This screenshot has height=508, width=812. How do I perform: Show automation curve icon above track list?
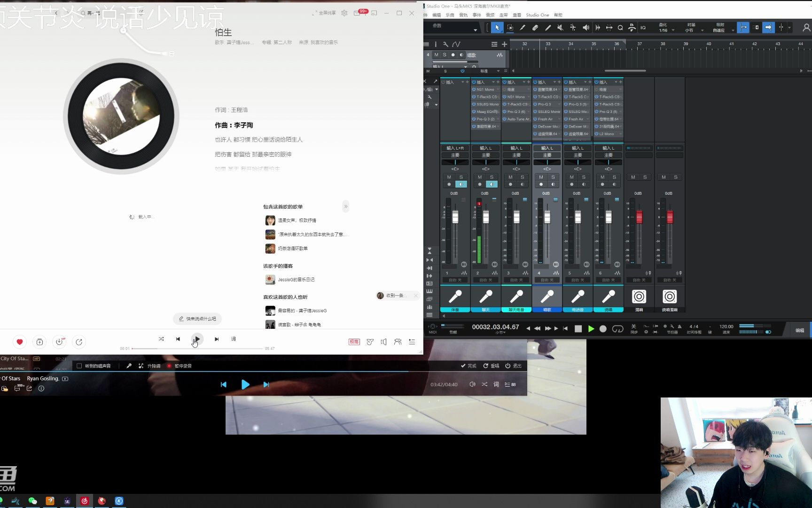[x=456, y=44]
